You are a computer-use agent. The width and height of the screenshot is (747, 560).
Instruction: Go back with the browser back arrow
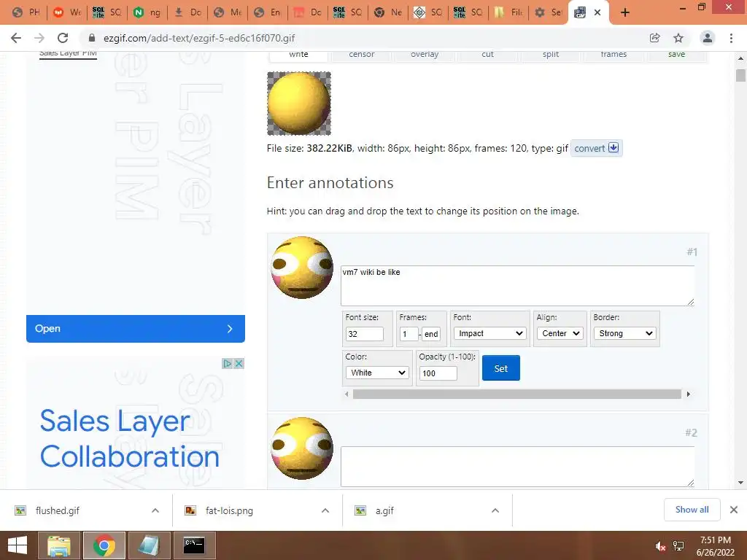16,38
